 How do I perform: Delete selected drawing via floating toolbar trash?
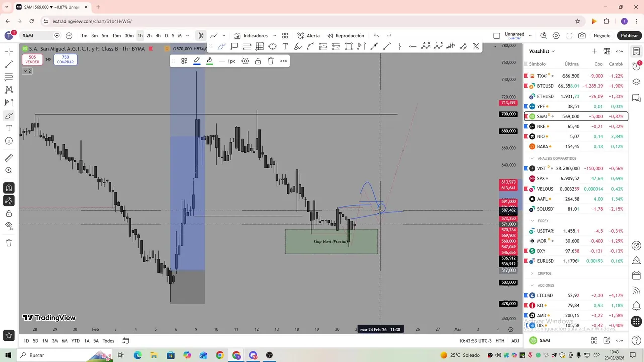pos(271,61)
